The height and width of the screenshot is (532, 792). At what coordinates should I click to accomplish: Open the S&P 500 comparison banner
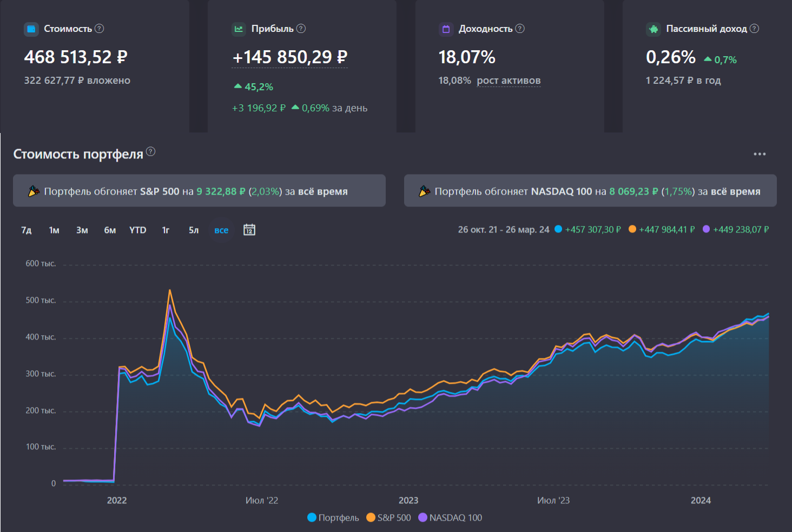[x=199, y=191]
